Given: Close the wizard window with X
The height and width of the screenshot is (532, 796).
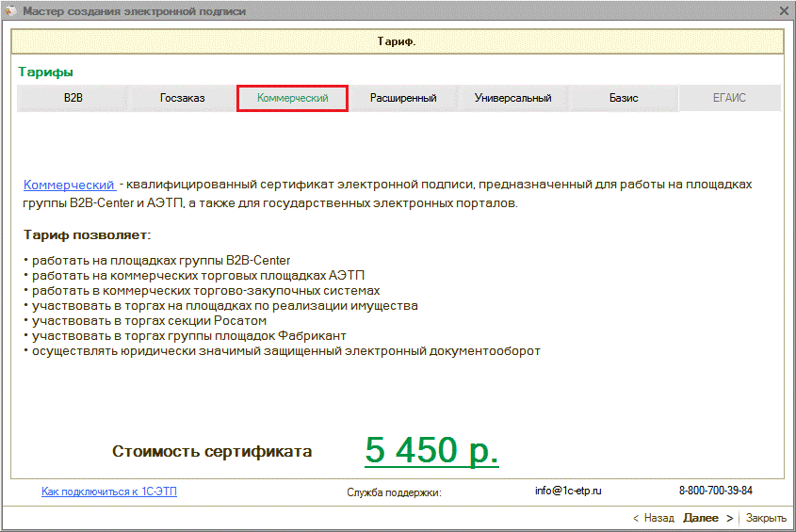Looking at the screenshot, I should [785, 10].
